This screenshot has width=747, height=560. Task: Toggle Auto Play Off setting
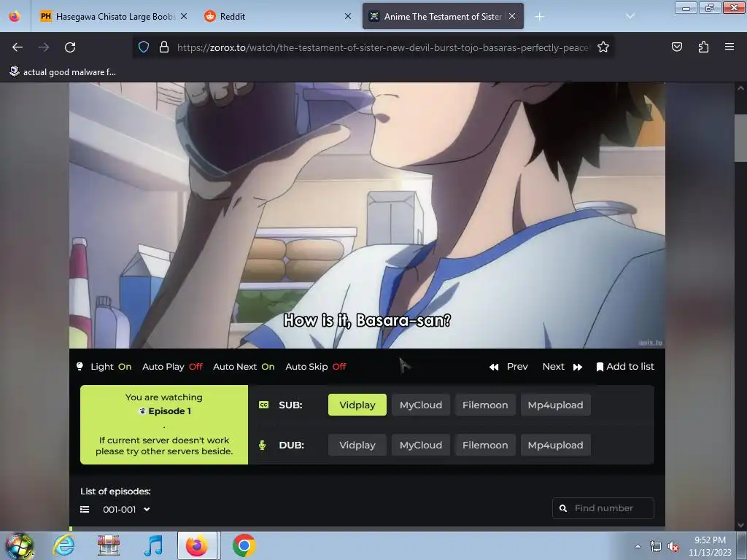(x=172, y=367)
